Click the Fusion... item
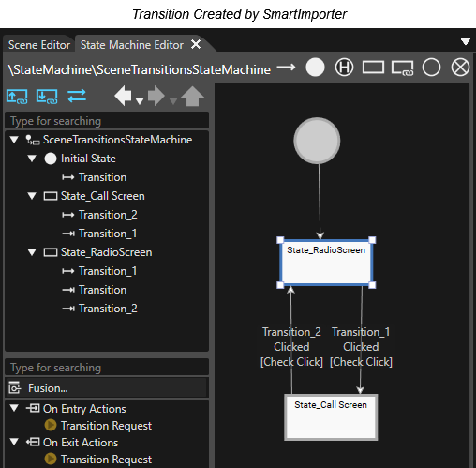This screenshot has width=476, height=468. pos(106,388)
